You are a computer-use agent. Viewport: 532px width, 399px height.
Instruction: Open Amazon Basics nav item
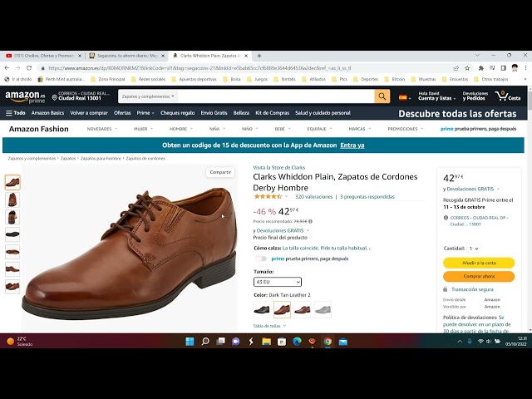pyautogui.click(x=47, y=113)
